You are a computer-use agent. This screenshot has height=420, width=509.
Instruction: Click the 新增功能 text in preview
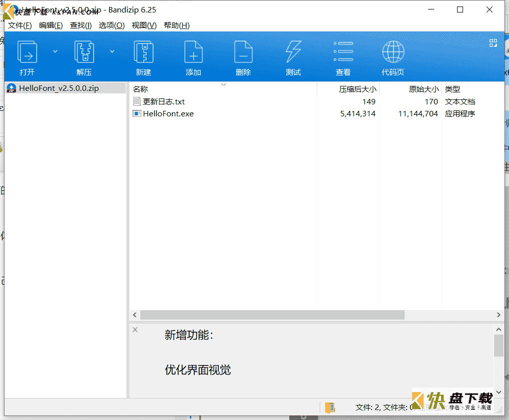[x=189, y=335]
